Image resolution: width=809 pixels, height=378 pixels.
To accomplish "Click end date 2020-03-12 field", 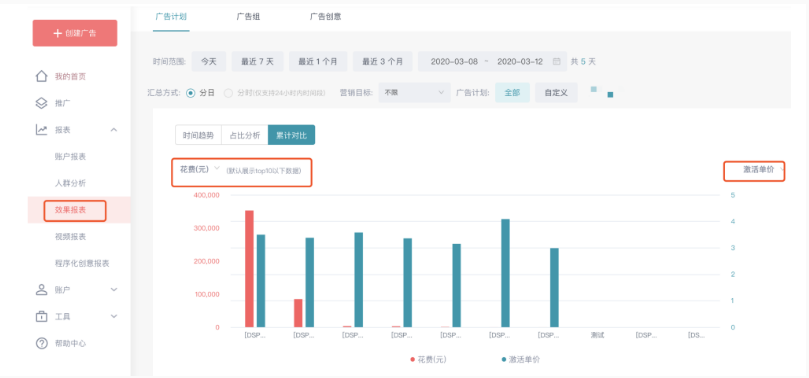I will 520,61.
